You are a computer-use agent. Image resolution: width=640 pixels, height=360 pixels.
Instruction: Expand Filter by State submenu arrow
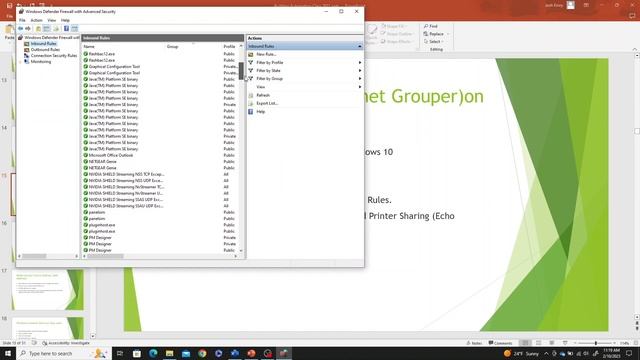point(360,71)
